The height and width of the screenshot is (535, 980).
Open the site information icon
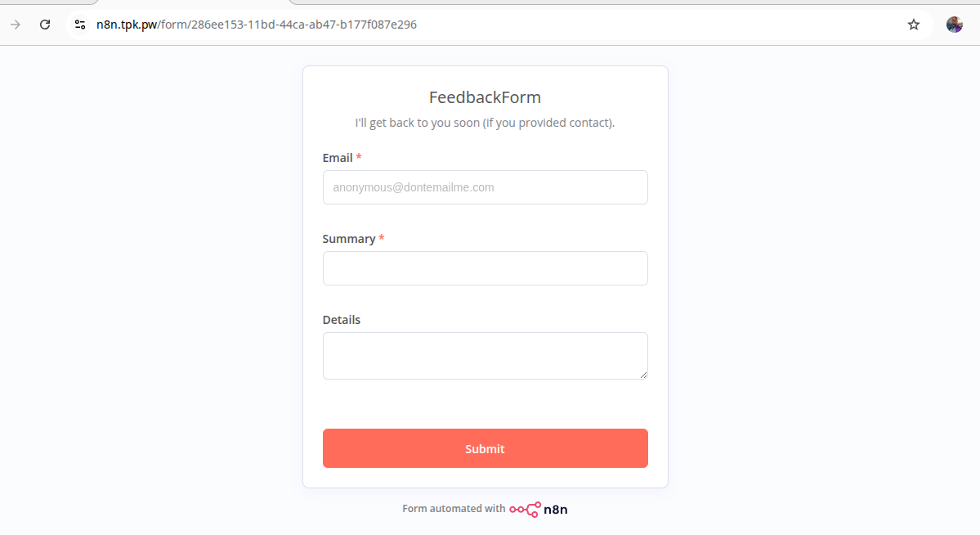pos(80,25)
